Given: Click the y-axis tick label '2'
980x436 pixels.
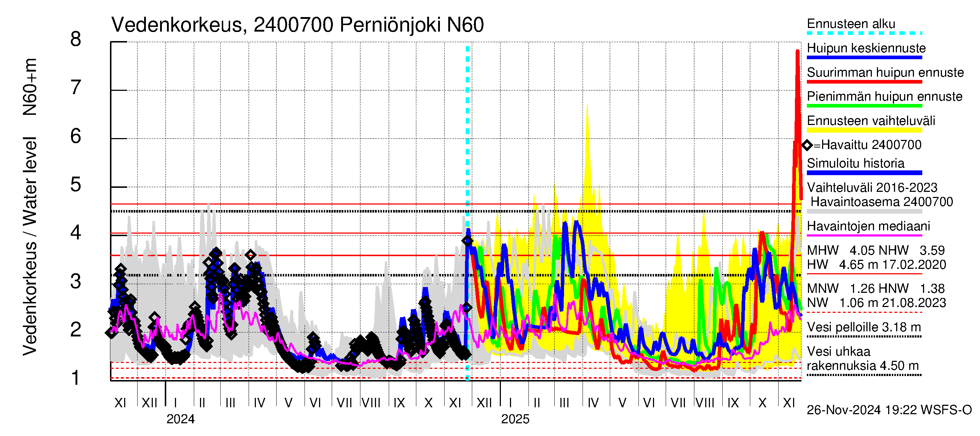Looking at the screenshot, I should click(76, 330).
